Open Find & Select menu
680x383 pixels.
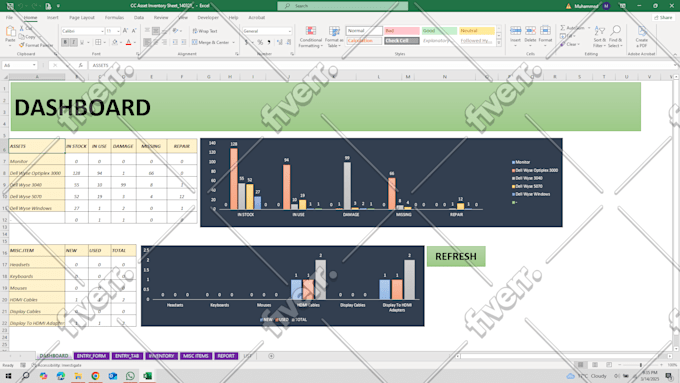615,37
